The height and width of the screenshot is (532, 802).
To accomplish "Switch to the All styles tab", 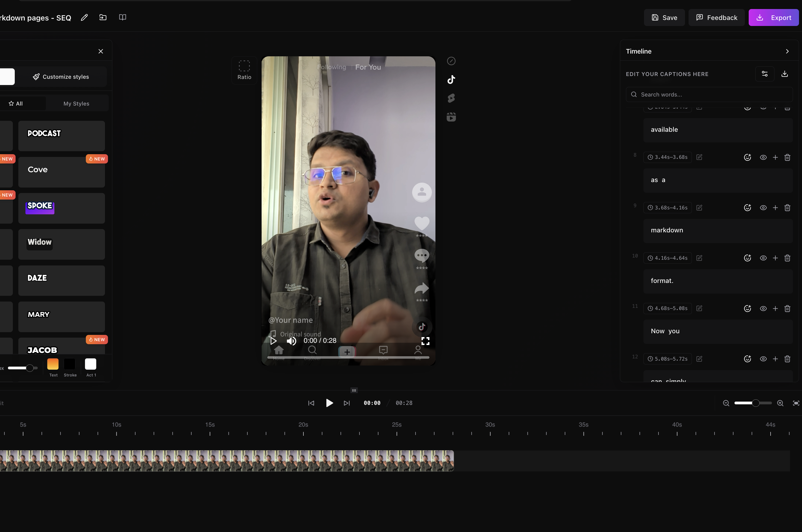I will point(16,104).
